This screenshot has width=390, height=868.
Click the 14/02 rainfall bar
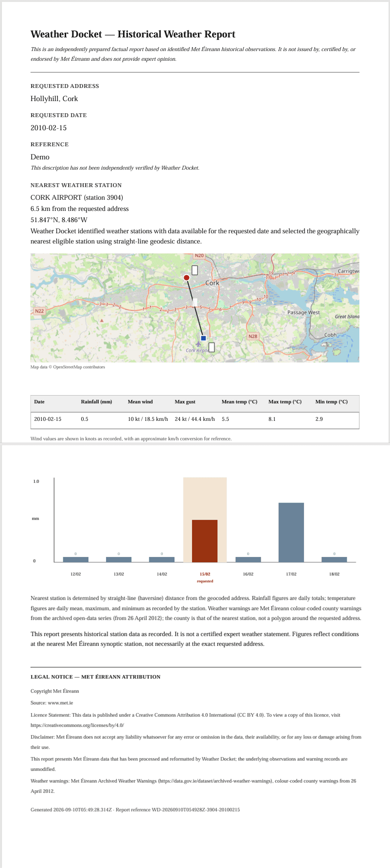[x=162, y=559]
